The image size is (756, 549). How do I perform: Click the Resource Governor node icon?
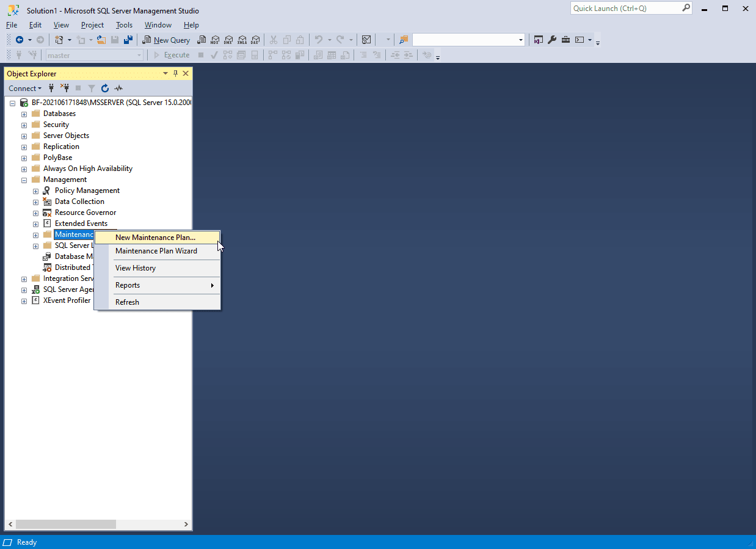47,213
